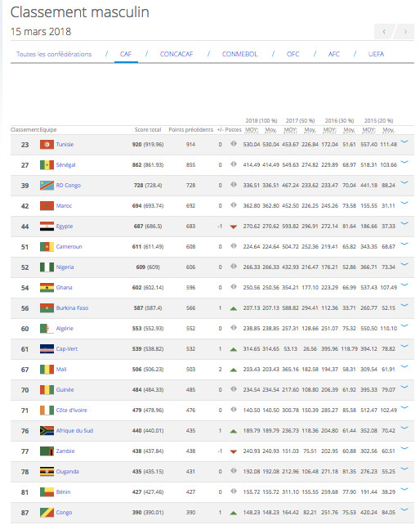Select the CONMEBOL confederation tab

240,54
